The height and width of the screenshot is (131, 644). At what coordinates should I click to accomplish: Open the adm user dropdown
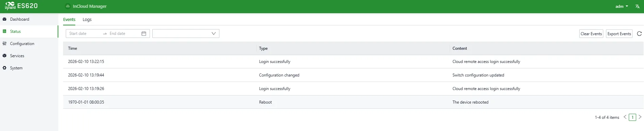point(622,6)
